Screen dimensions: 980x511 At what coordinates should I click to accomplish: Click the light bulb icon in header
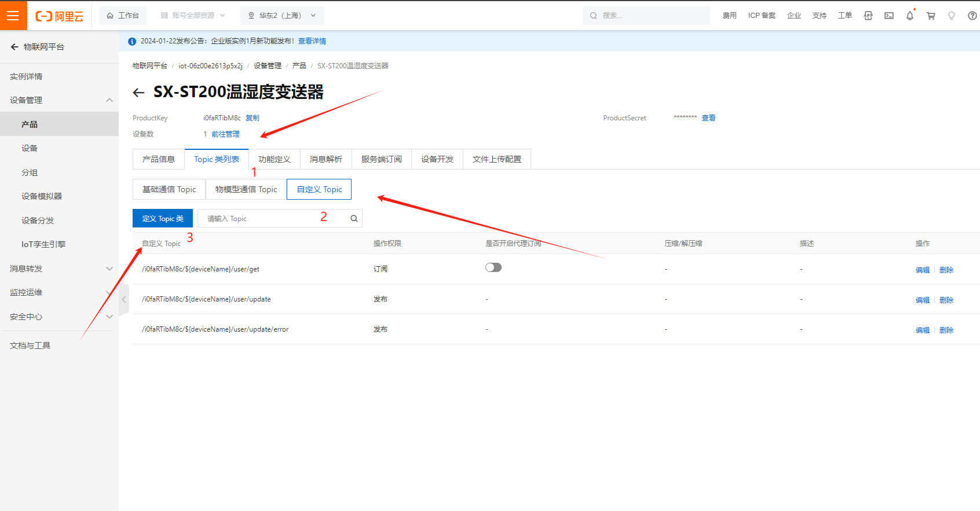(951, 16)
